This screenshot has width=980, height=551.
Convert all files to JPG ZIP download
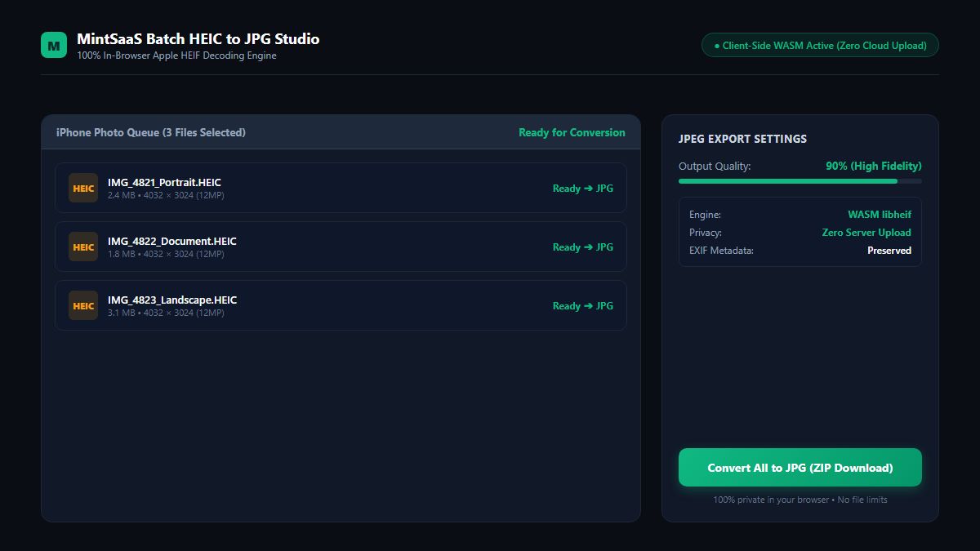point(800,468)
